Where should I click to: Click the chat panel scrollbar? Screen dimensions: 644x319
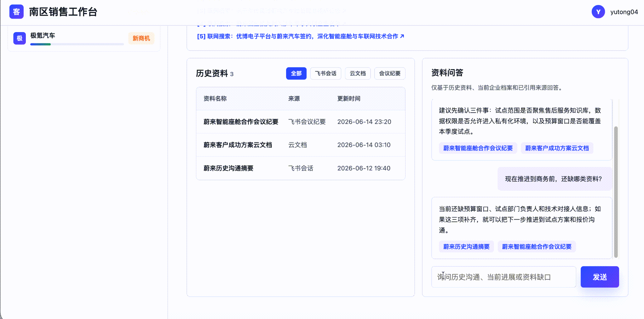click(616, 192)
